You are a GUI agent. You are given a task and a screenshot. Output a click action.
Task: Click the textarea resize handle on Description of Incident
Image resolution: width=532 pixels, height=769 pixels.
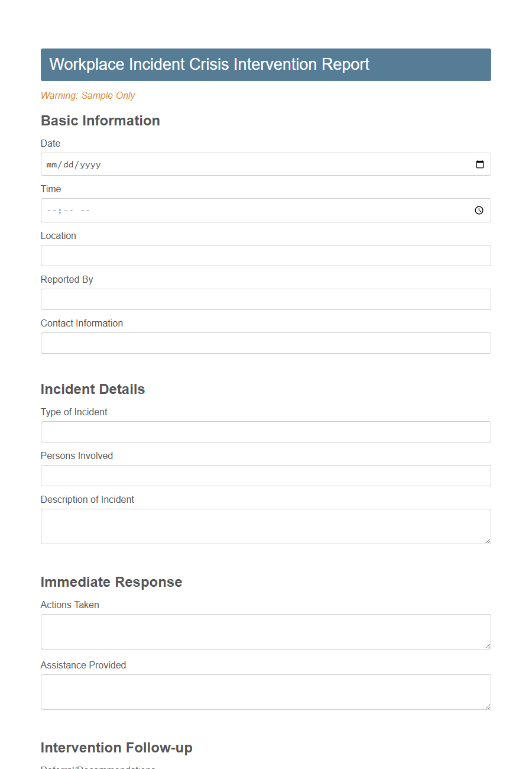[x=488, y=540]
